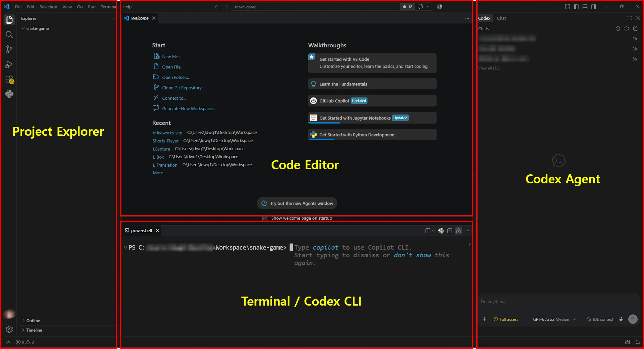Click Try out the new Agents window
This screenshot has width=644, height=349.
pos(297,203)
